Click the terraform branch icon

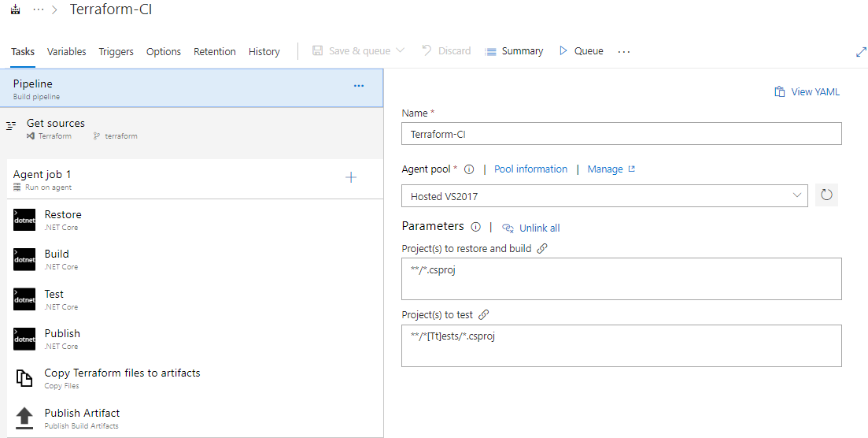coord(97,135)
